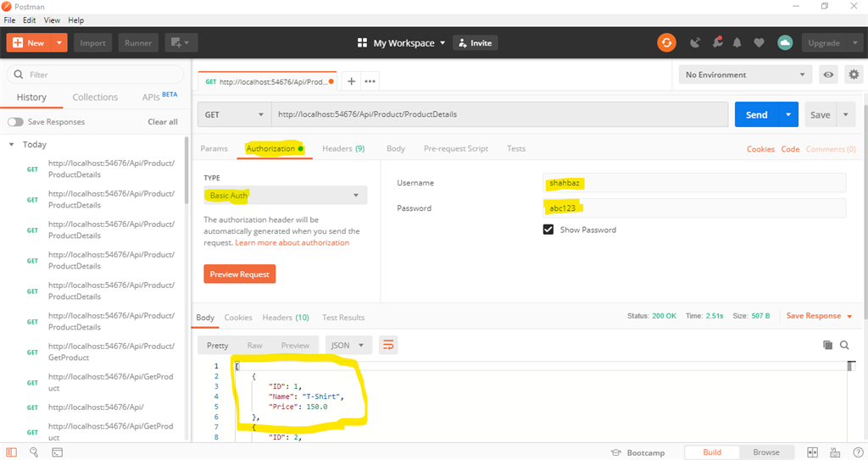Click the Preview Request button
This screenshot has height=460, width=868.
240,274
